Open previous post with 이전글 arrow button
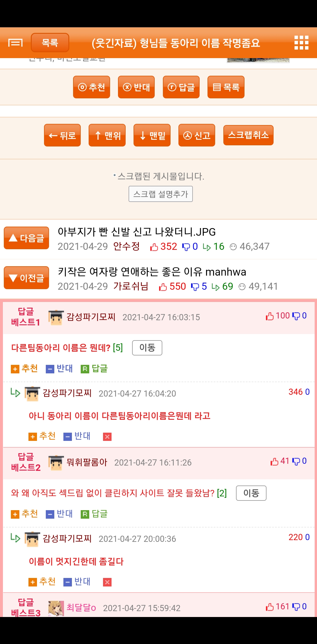The width and height of the screenshot is (317, 644). [x=26, y=278]
